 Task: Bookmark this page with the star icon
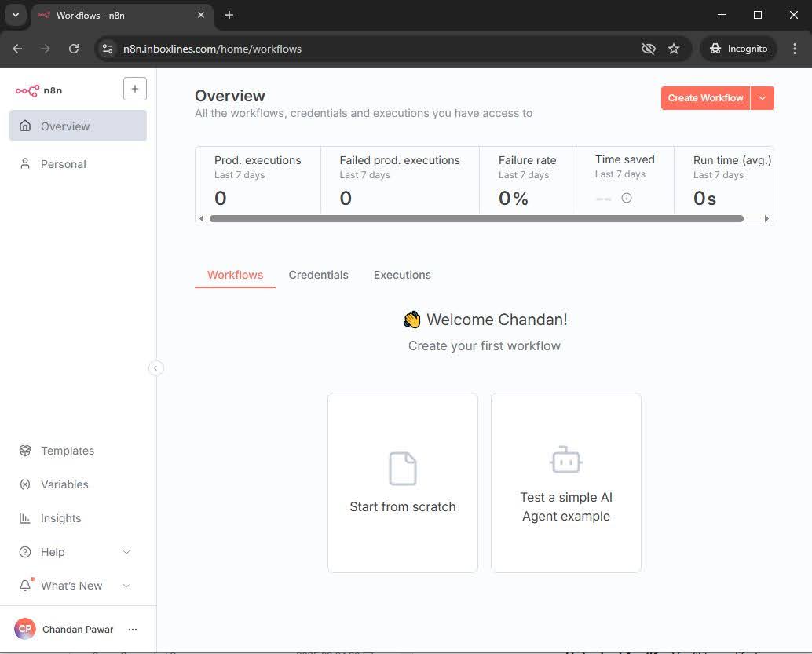click(674, 49)
